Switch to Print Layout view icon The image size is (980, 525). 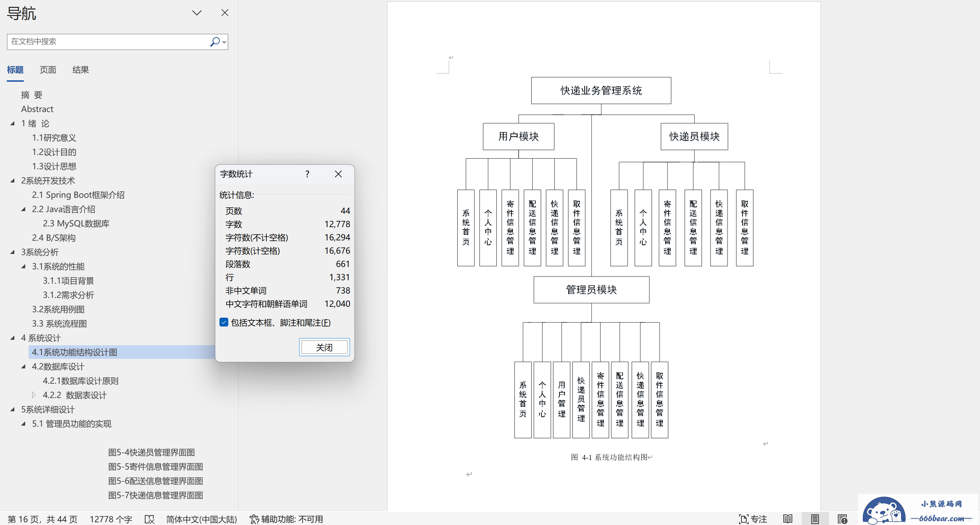(x=815, y=519)
